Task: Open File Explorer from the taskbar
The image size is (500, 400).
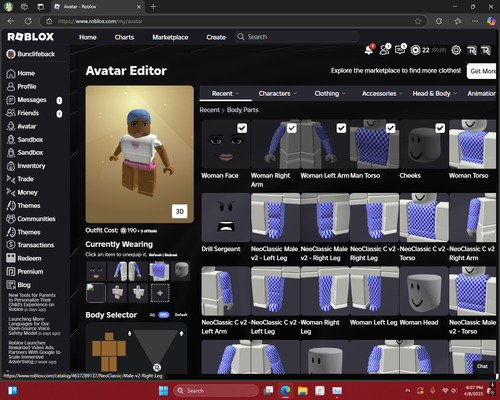Action: point(302,391)
